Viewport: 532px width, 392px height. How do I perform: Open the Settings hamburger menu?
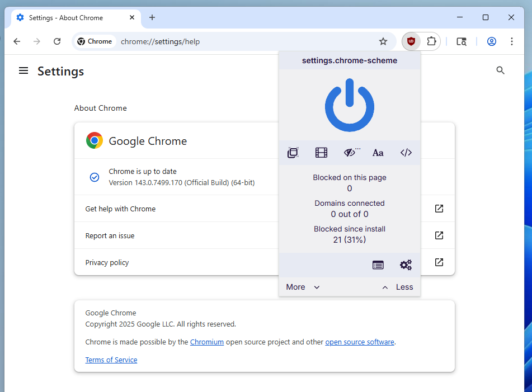(23, 70)
